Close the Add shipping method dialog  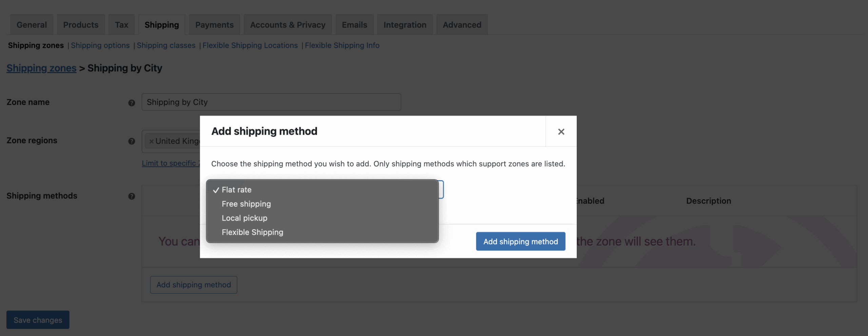pyautogui.click(x=561, y=132)
